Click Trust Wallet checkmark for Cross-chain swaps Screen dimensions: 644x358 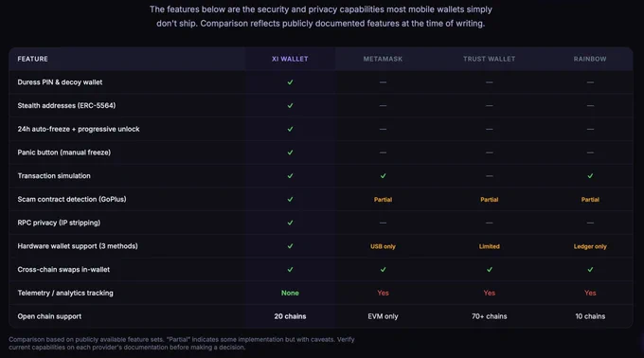[x=490, y=269]
